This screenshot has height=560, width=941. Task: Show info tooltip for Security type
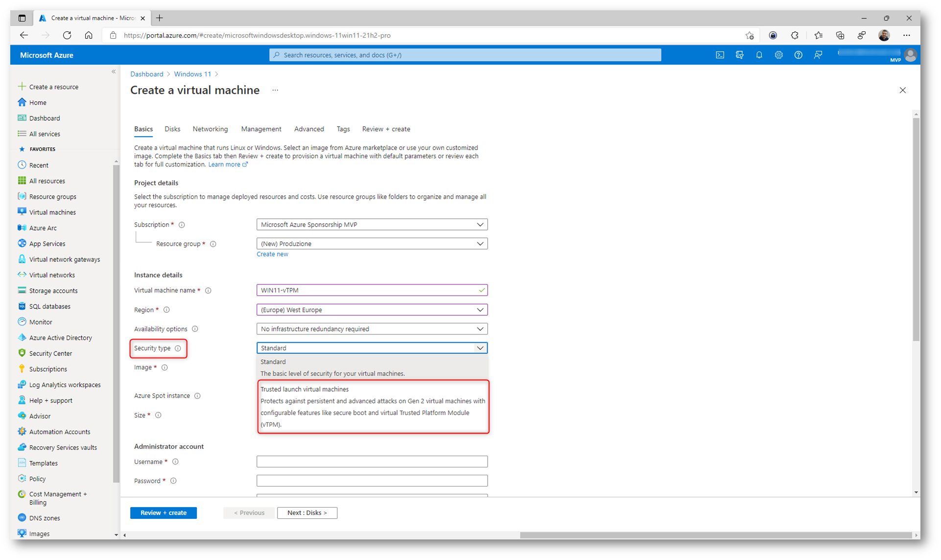(x=178, y=348)
